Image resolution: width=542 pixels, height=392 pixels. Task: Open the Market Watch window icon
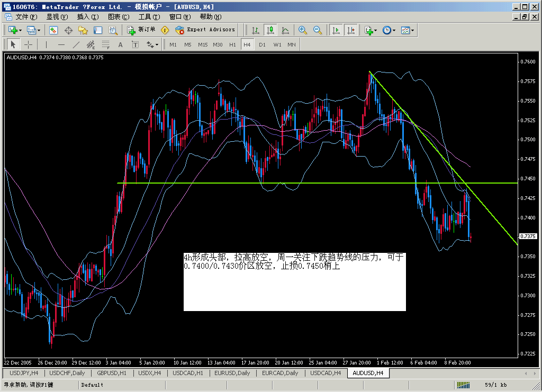53,30
